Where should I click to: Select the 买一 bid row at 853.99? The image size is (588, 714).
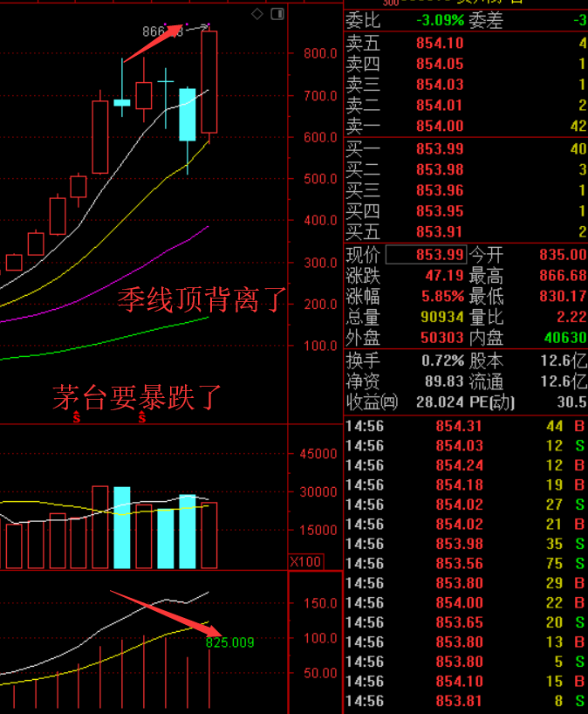(x=466, y=149)
